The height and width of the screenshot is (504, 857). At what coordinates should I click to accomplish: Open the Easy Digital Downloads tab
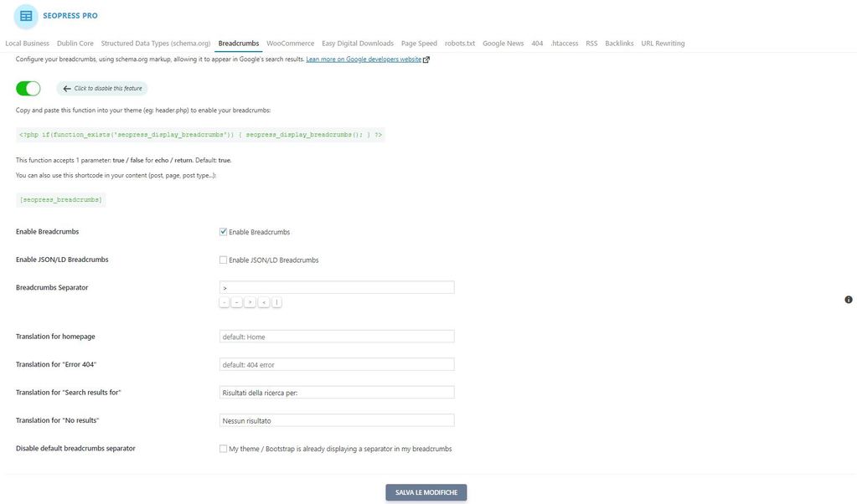click(358, 44)
